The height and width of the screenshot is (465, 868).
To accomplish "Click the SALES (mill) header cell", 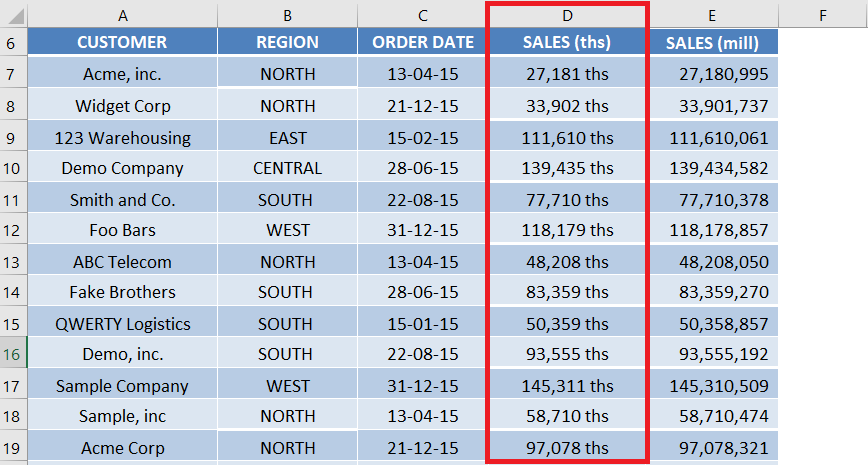I will (713, 42).
